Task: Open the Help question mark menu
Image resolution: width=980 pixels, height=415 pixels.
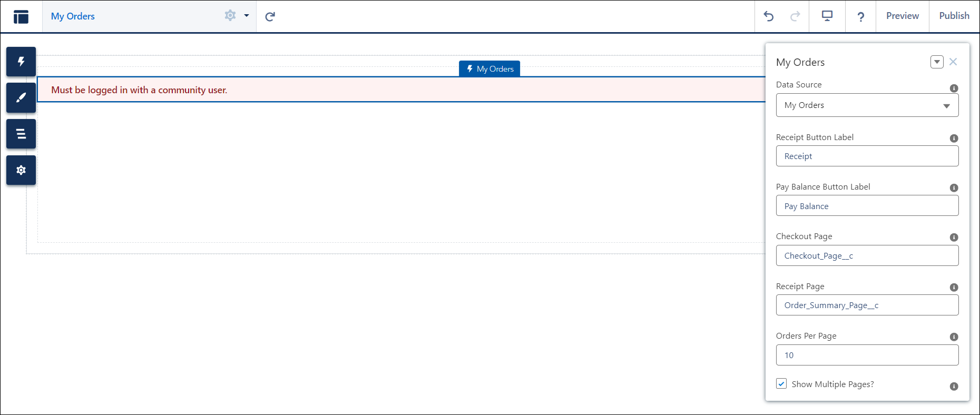Action: pyautogui.click(x=860, y=17)
